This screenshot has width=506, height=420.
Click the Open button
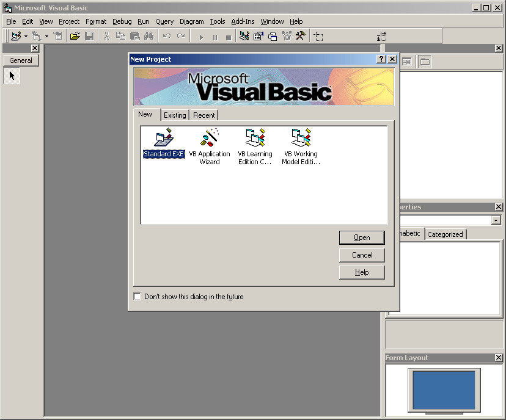click(x=362, y=237)
